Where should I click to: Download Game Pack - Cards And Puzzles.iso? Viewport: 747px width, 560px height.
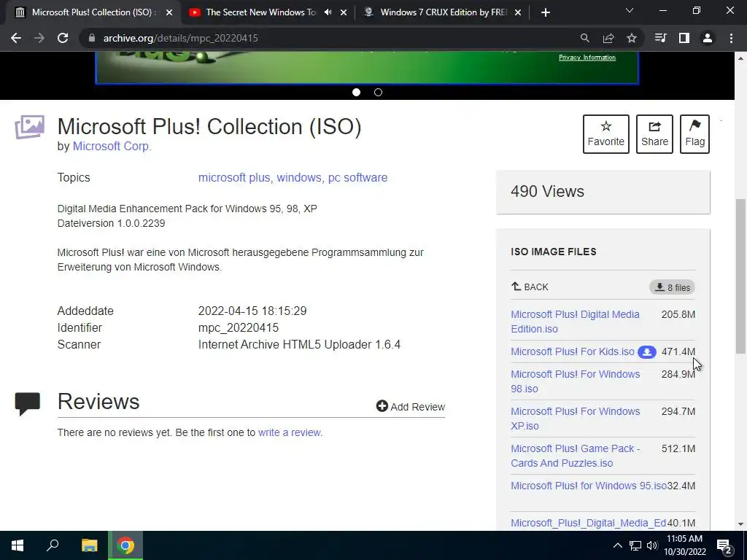576,456
